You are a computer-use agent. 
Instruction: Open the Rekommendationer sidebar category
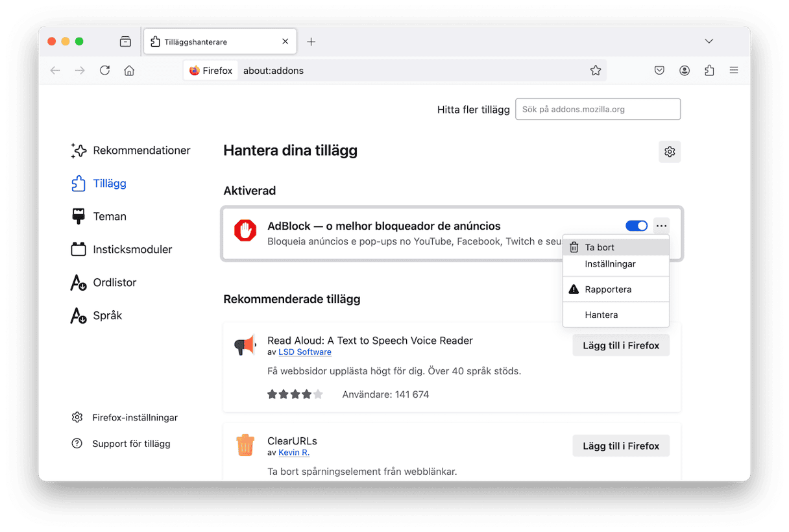point(130,151)
